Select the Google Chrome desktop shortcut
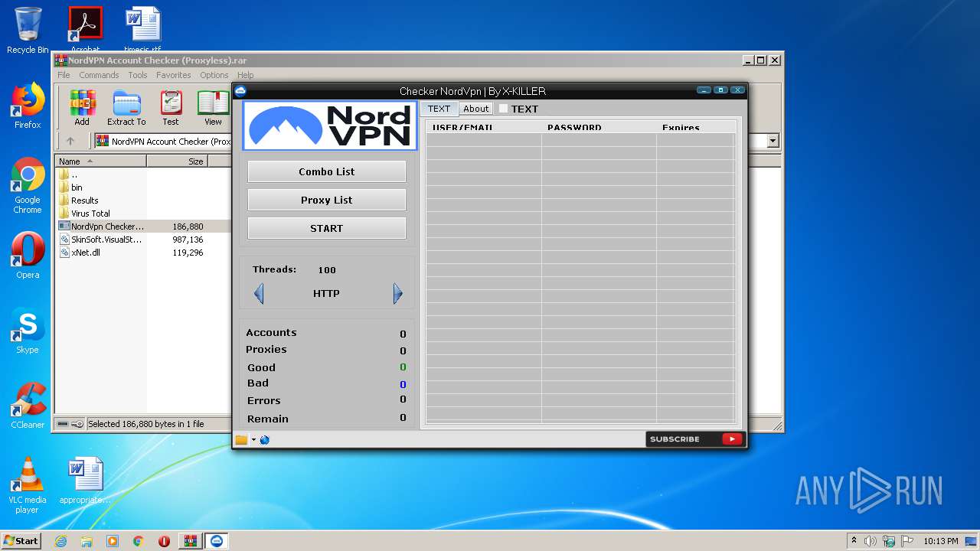 pyautogui.click(x=28, y=185)
